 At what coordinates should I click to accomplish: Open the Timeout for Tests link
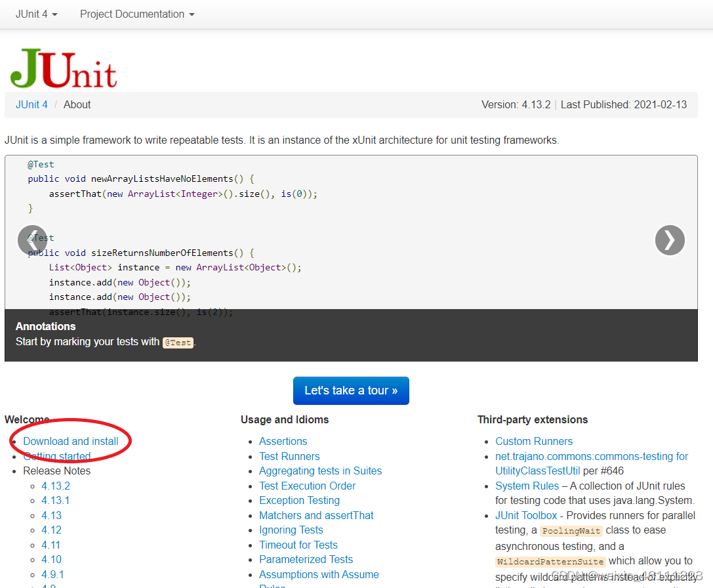pyautogui.click(x=298, y=545)
